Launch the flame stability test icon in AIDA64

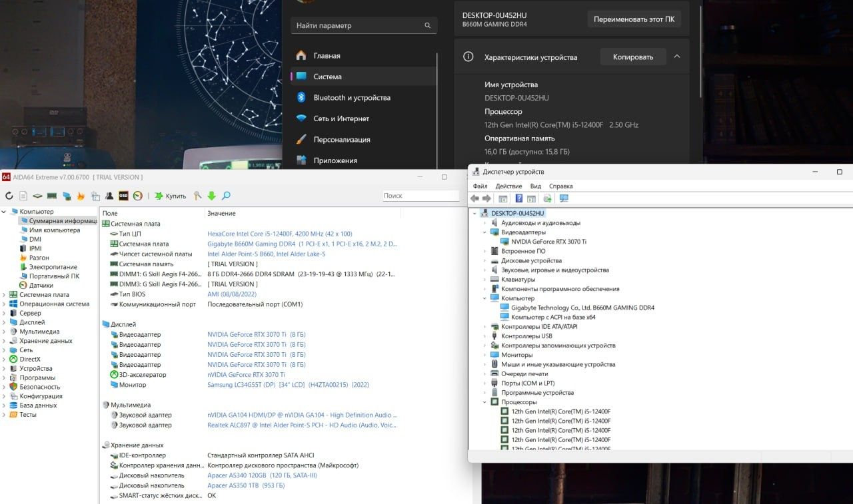click(81, 196)
